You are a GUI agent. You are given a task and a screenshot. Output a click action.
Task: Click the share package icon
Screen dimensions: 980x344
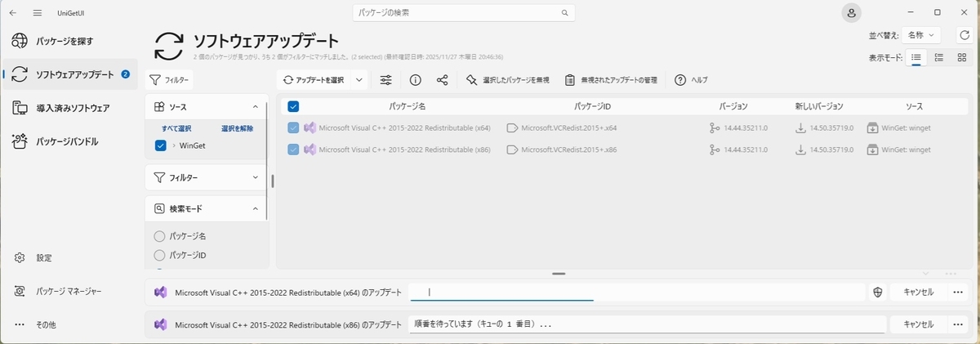[443, 80]
